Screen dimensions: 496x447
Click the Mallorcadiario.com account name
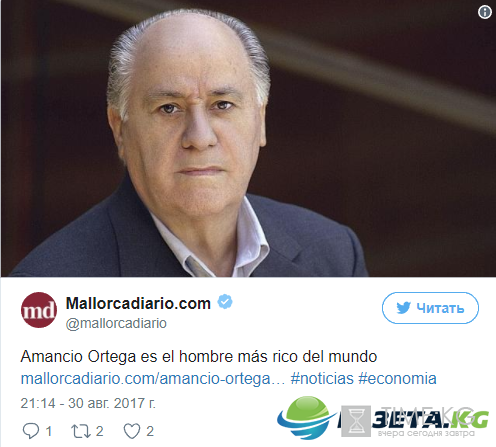pyautogui.click(x=138, y=303)
